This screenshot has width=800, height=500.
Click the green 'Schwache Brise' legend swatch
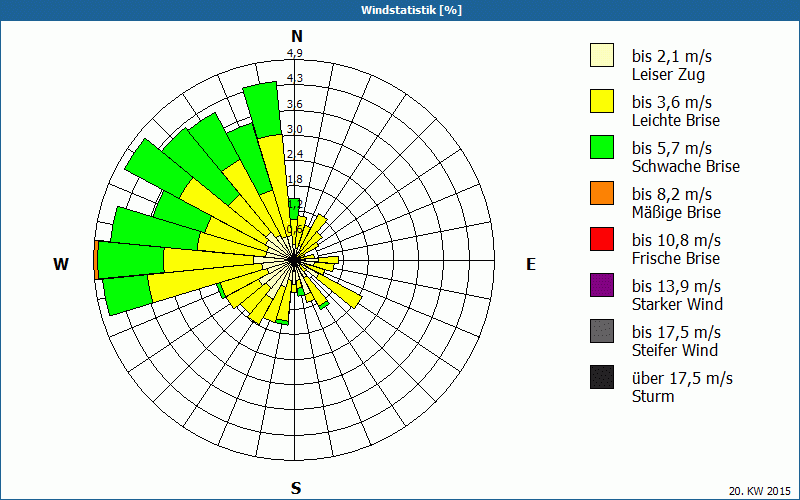pyautogui.click(x=601, y=147)
